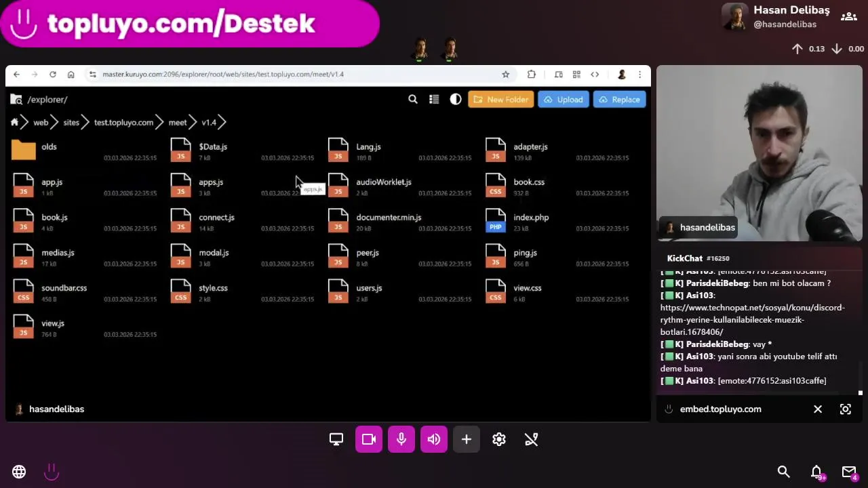Mute the microphone button
The width and height of the screenshot is (868, 488).
401,439
